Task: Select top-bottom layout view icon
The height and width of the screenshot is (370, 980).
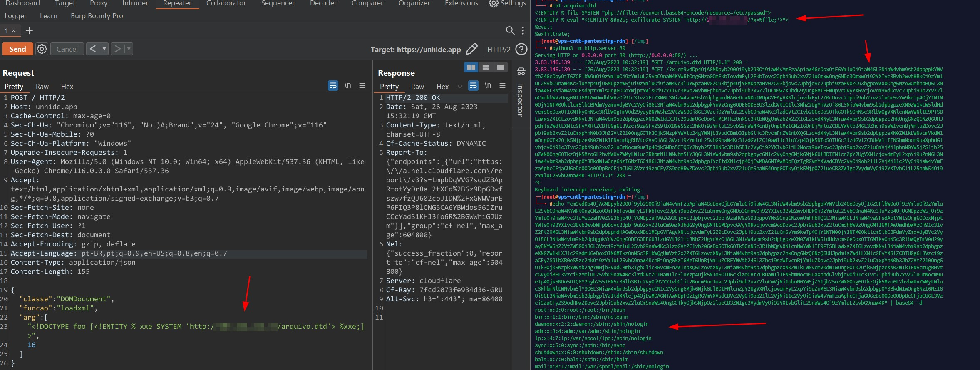Action: 486,67
